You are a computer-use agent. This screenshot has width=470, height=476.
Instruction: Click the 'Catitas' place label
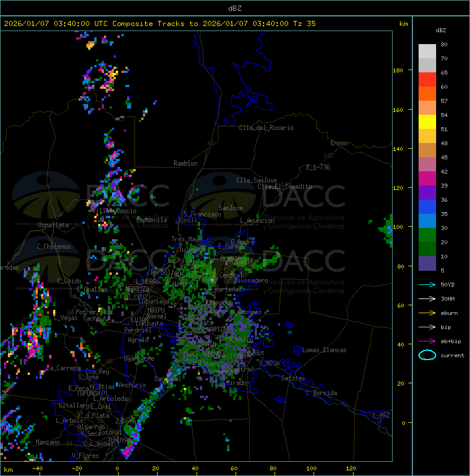293,378
